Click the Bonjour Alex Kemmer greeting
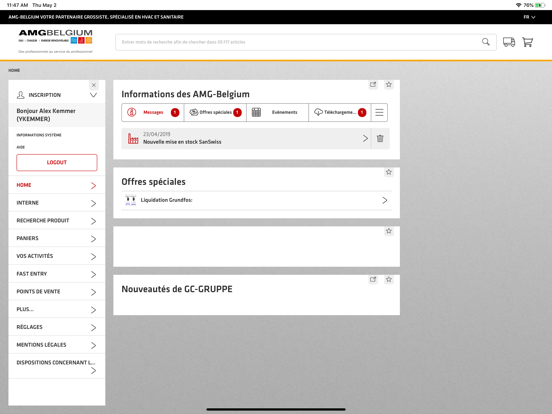The height and width of the screenshot is (414, 552). pyautogui.click(x=46, y=115)
